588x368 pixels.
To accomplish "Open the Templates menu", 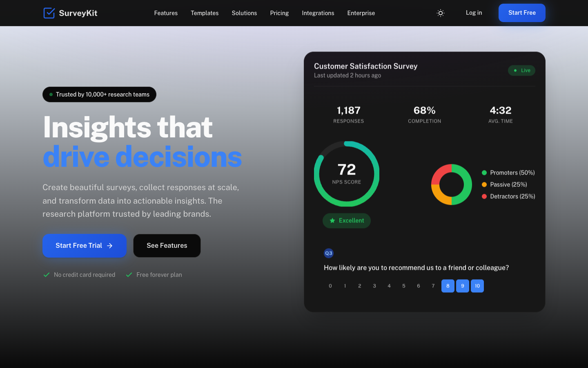I will point(205,13).
